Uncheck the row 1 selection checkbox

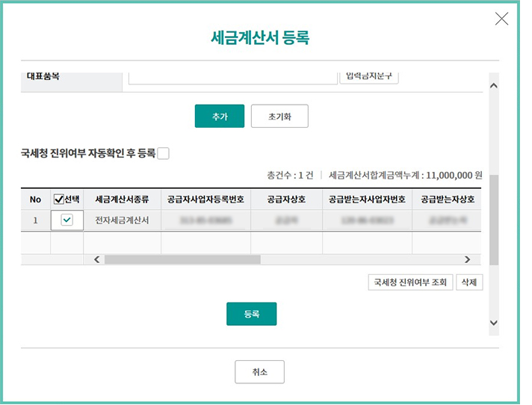point(66,220)
